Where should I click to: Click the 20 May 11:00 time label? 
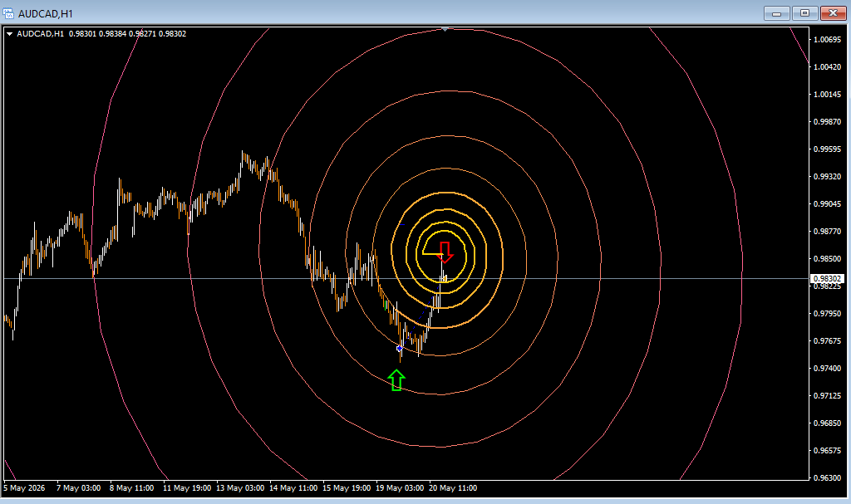(453, 487)
